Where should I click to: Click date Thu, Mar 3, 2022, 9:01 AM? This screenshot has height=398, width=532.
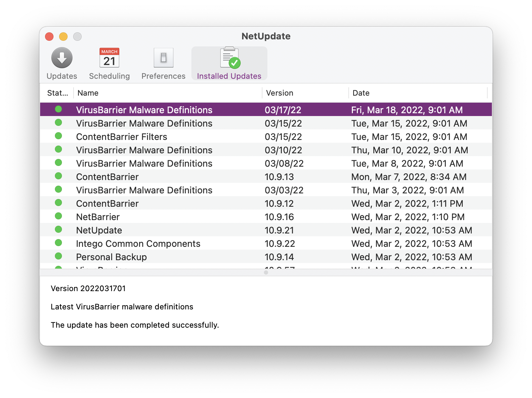pos(407,190)
